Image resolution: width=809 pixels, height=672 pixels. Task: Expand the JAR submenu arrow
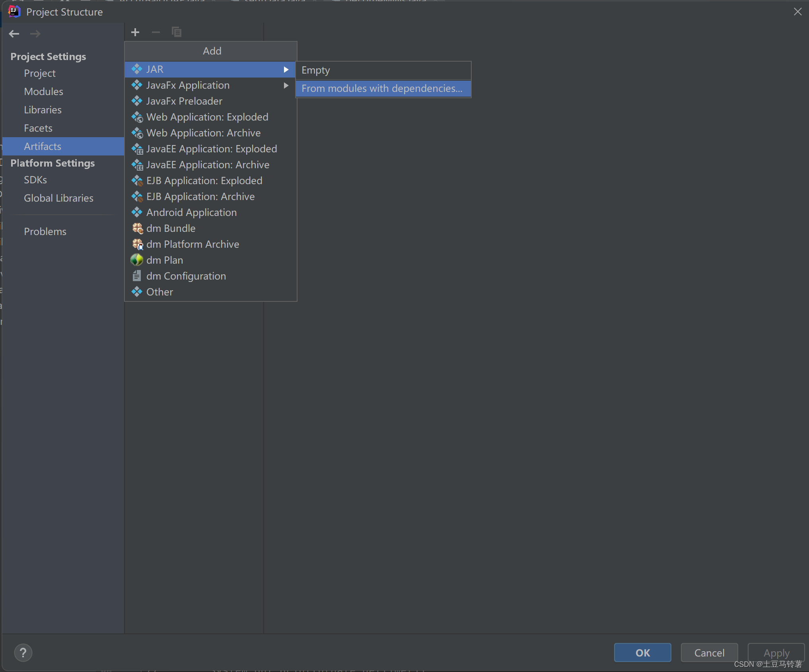coord(286,70)
